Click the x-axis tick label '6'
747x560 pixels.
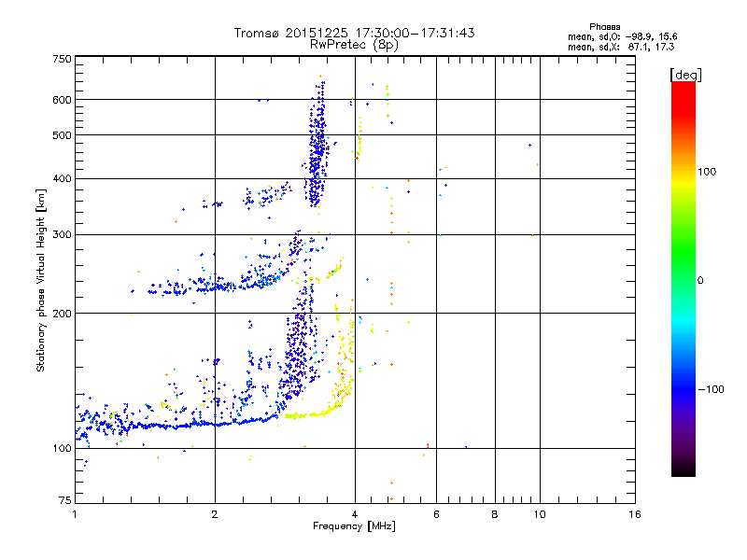pyautogui.click(x=436, y=514)
